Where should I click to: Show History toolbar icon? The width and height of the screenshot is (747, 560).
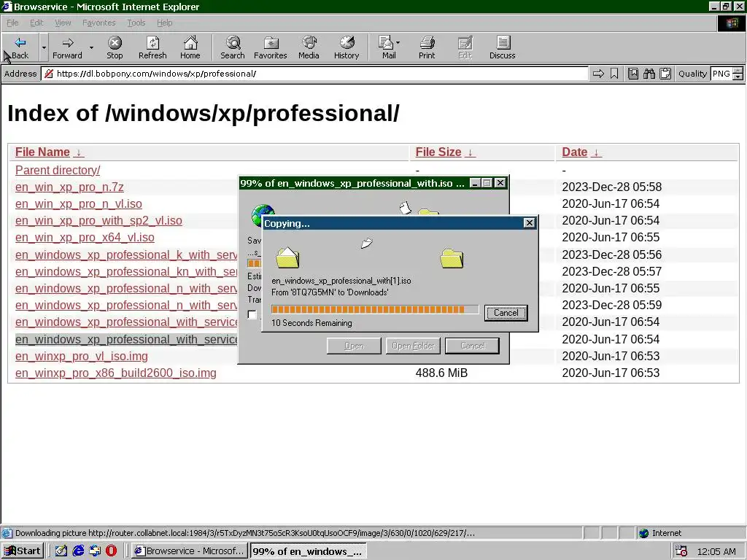coord(347,47)
